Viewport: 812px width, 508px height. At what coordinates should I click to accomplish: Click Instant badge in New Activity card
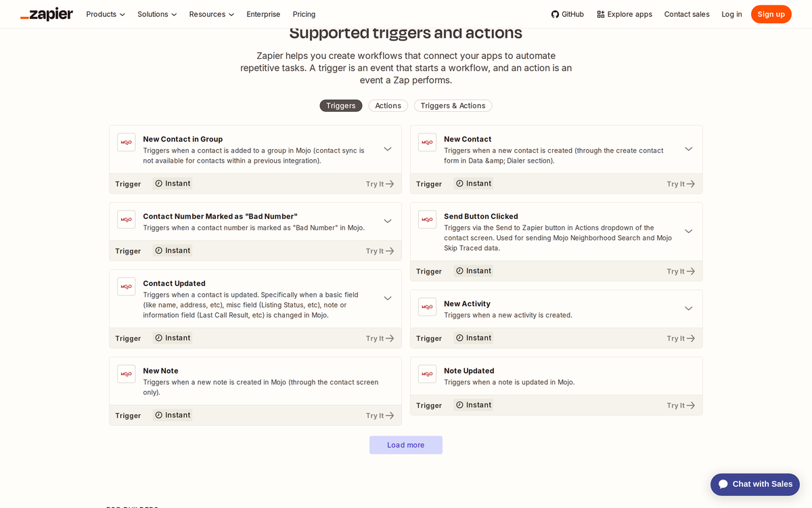coord(474,338)
